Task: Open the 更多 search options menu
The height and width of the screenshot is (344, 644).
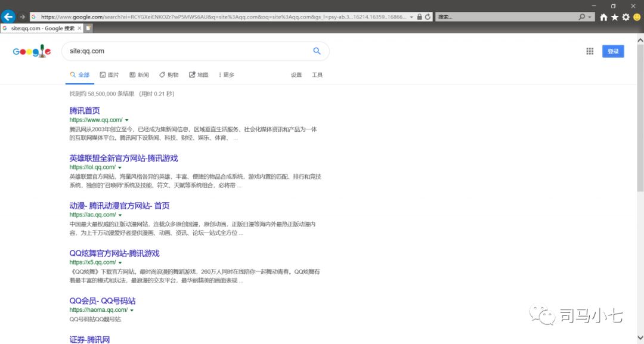Action: tap(226, 75)
